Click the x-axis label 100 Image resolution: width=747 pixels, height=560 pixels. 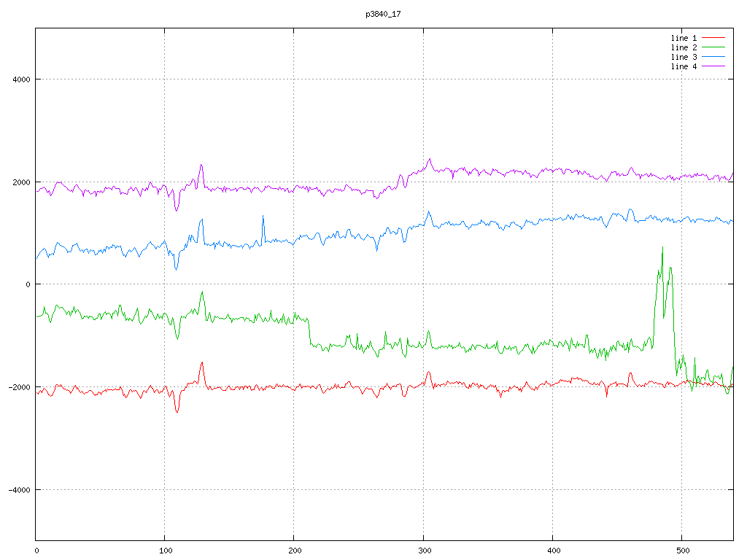(x=166, y=551)
